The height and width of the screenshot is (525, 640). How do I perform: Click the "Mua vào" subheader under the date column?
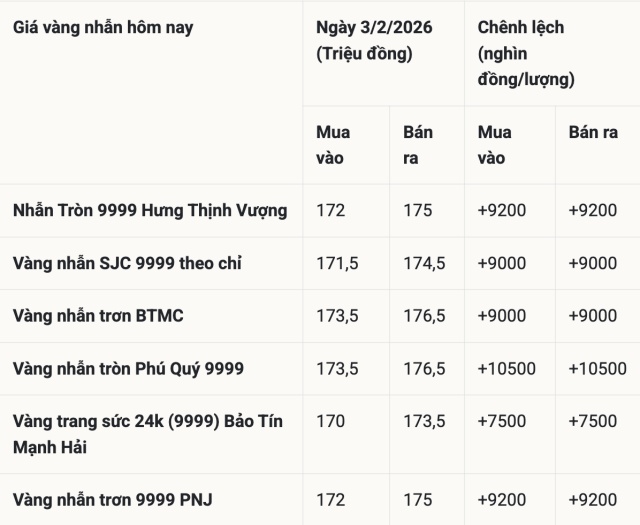tap(333, 145)
